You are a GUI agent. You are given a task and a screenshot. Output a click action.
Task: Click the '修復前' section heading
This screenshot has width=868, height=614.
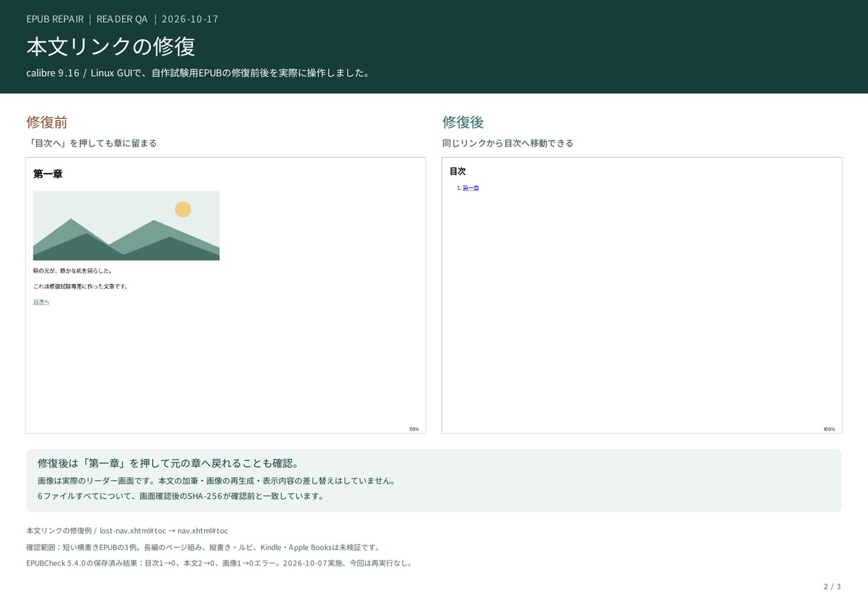tap(47, 122)
